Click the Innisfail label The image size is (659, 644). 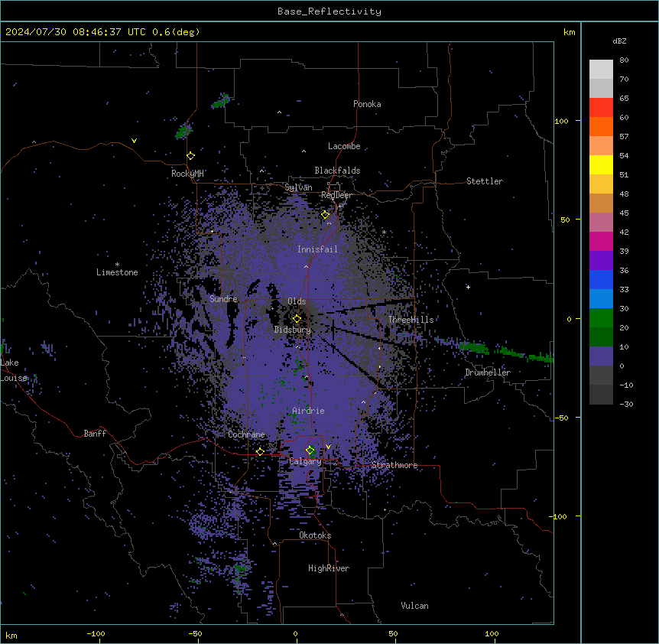click(x=317, y=249)
